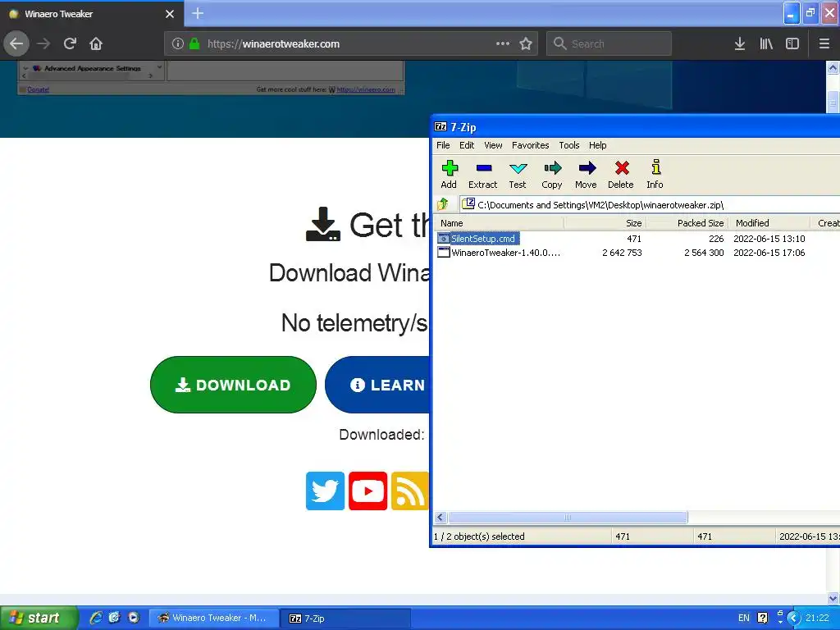Click the Add toolbar icon in 7-Zip
Image resolution: width=840 pixels, height=630 pixels.
[x=449, y=174]
